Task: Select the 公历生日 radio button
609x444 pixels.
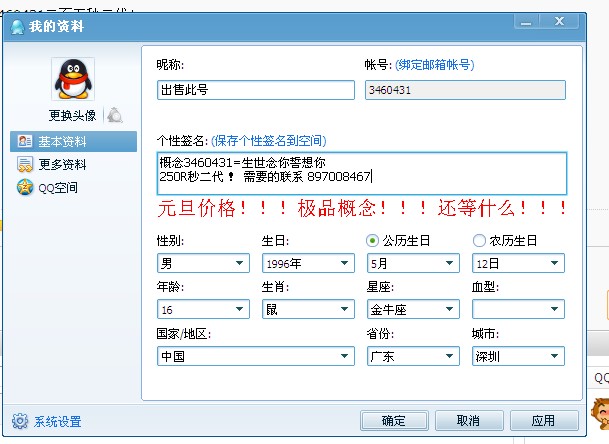Action: (372, 241)
